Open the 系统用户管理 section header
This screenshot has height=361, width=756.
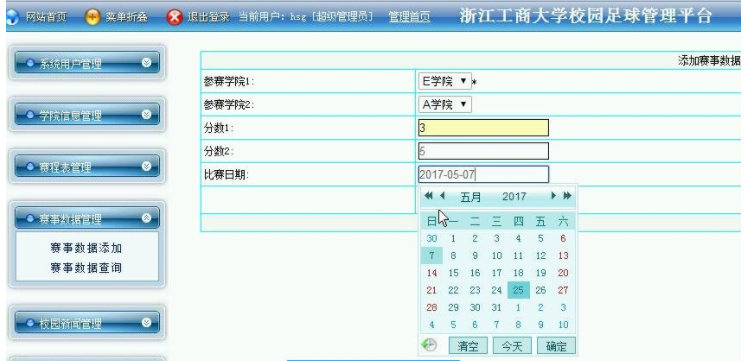pos(87,63)
